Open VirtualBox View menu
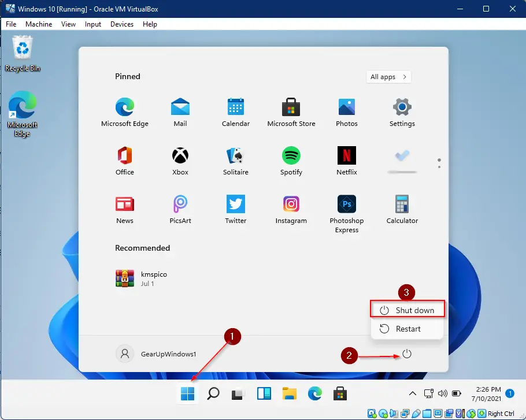This screenshot has width=526, height=420. pyautogui.click(x=68, y=24)
